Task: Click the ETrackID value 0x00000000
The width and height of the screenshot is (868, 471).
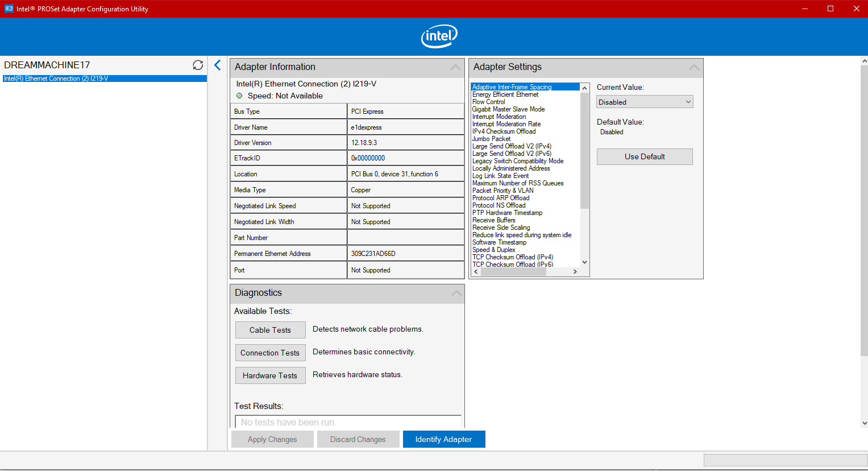Action: coord(368,158)
